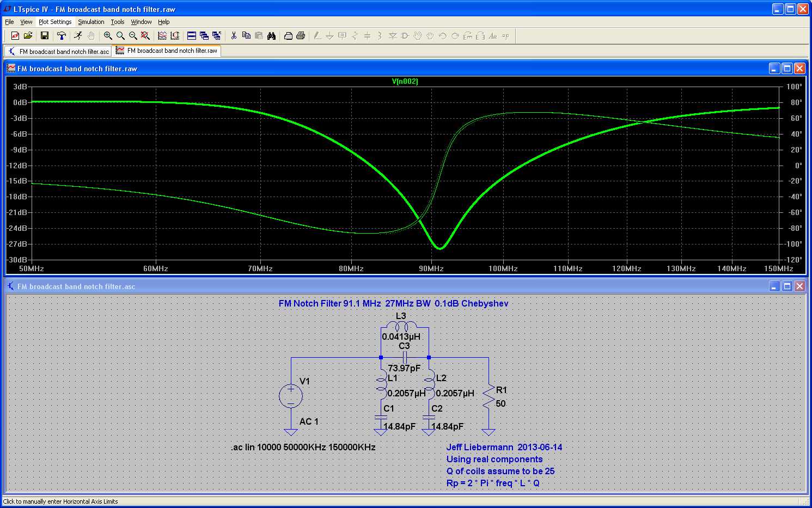The height and width of the screenshot is (508, 812).
Task: Save file using the floppy disk icon
Action: 45,36
